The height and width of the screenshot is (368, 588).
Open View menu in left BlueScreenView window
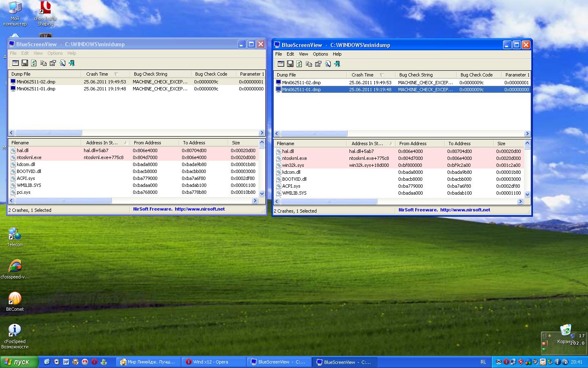38,53
